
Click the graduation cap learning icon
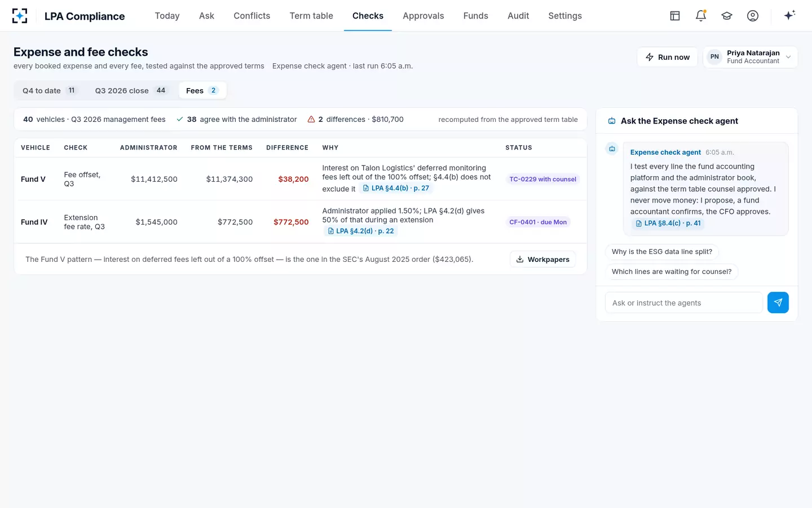[x=727, y=16]
